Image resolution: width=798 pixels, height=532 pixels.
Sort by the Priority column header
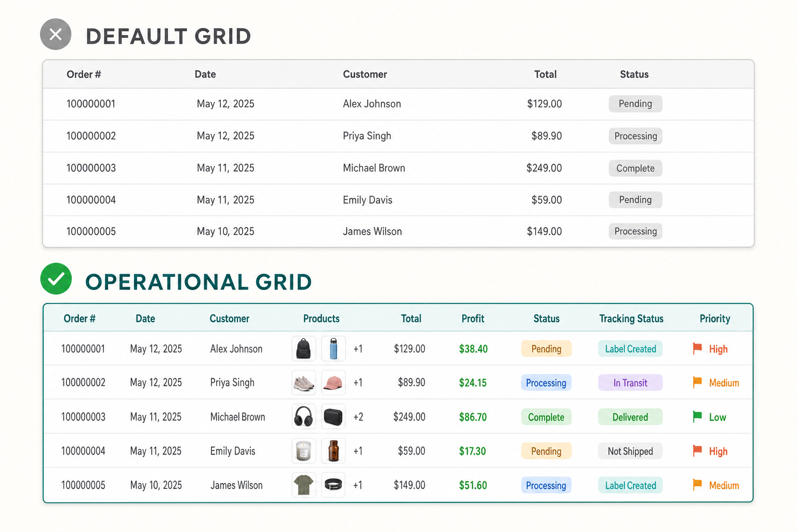(x=715, y=318)
